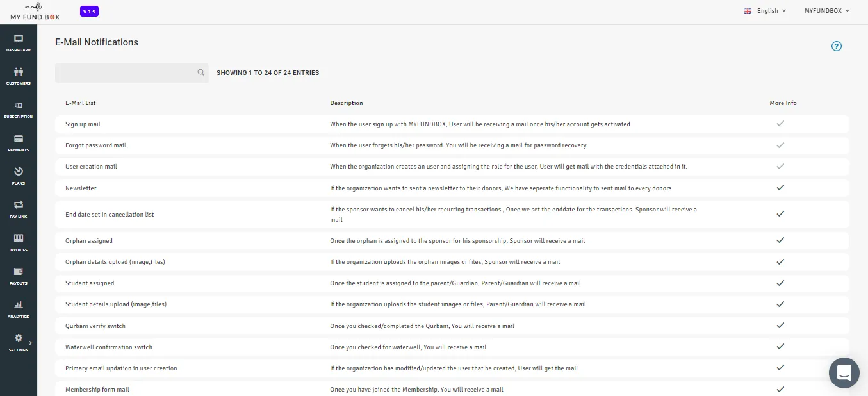Toggle the Orphan assigned checkmark
Image resolution: width=868 pixels, height=396 pixels.
[x=780, y=240]
